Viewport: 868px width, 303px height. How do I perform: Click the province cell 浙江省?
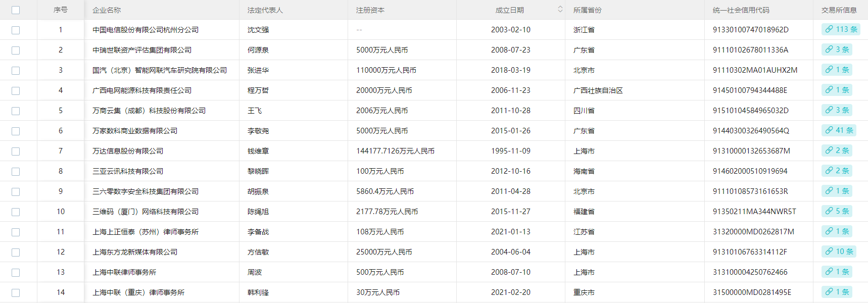[x=584, y=30]
